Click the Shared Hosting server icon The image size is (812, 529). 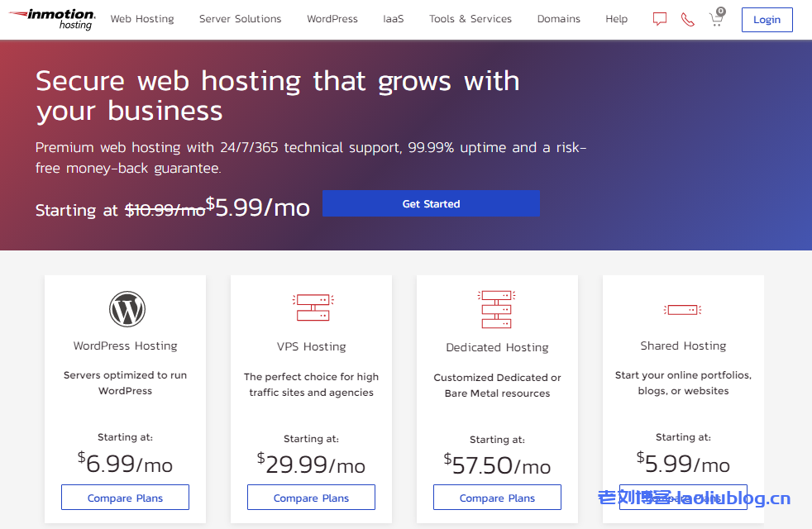(683, 310)
